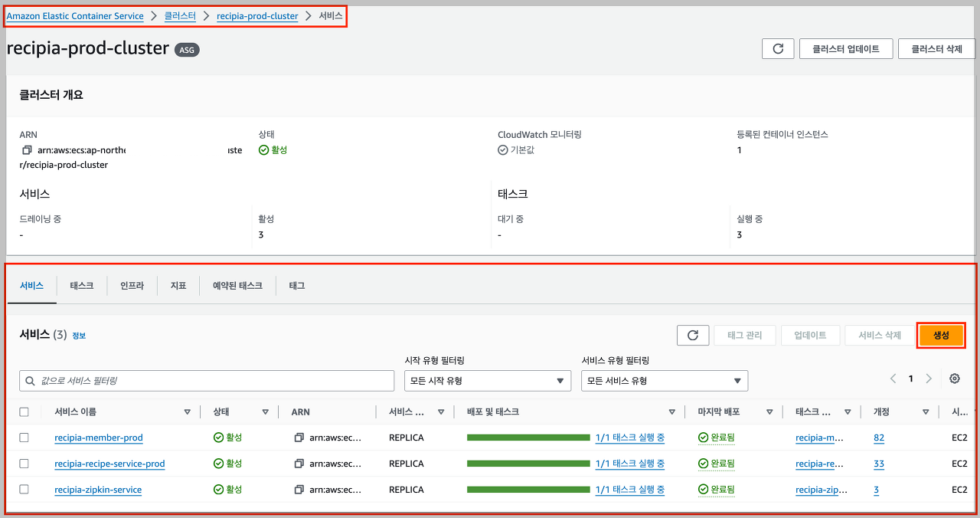Click 완료됨 status for recipia-member-prod
The image size is (980, 518).
pyautogui.click(x=717, y=438)
